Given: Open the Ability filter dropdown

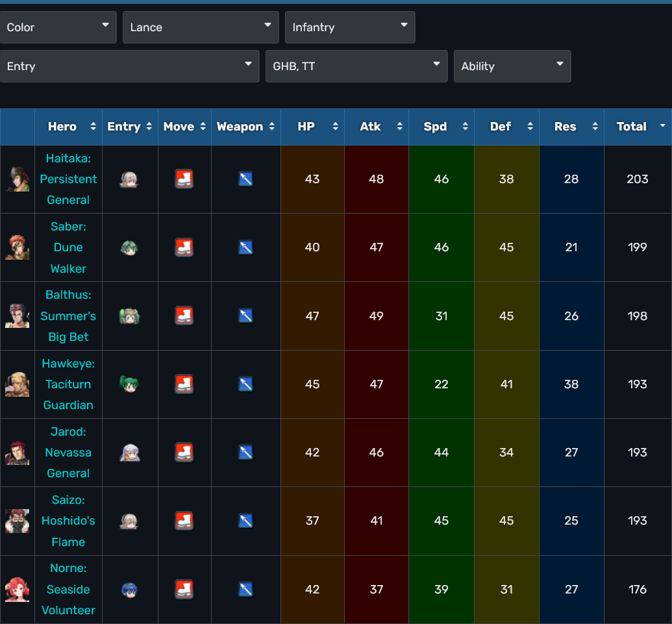Looking at the screenshot, I should [512, 66].
